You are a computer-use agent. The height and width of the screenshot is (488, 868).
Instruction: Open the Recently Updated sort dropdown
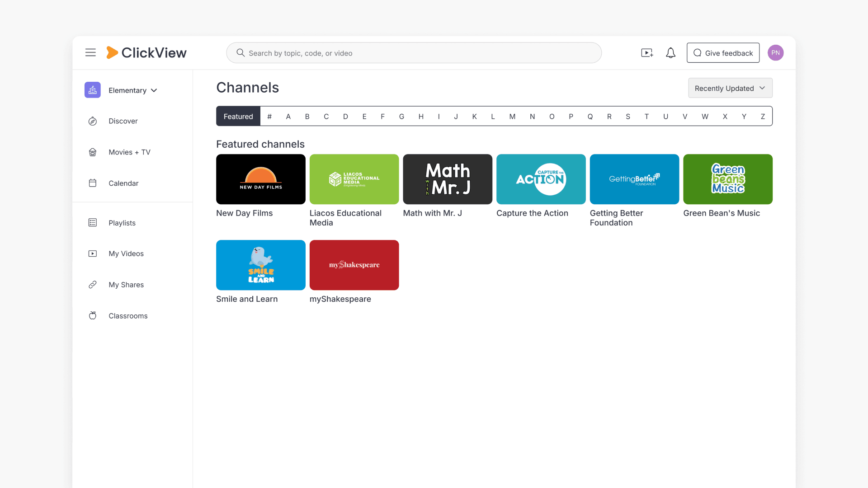click(x=730, y=88)
